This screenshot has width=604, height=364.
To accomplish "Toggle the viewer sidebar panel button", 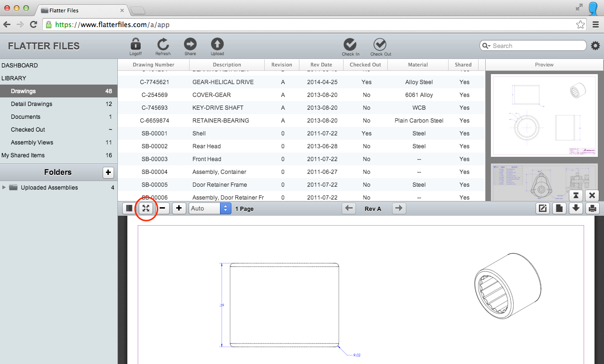I will [129, 208].
